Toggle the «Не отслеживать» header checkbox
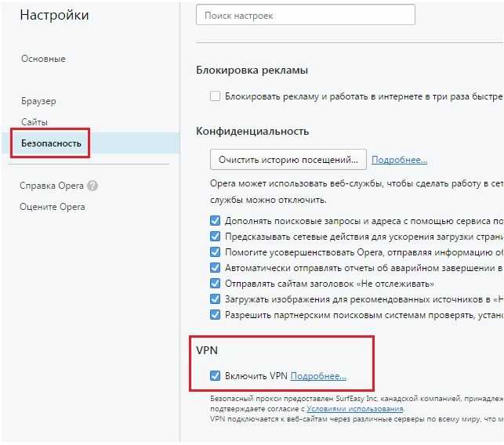504x445 pixels. (x=215, y=284)
